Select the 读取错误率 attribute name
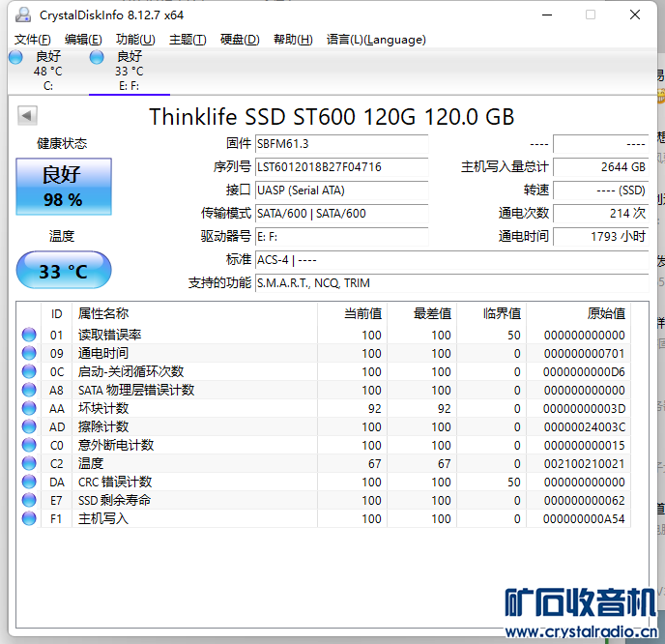Image resolution: width=665 pixels, height=644 pixels. pyautogui.click(x=110, y=335)
